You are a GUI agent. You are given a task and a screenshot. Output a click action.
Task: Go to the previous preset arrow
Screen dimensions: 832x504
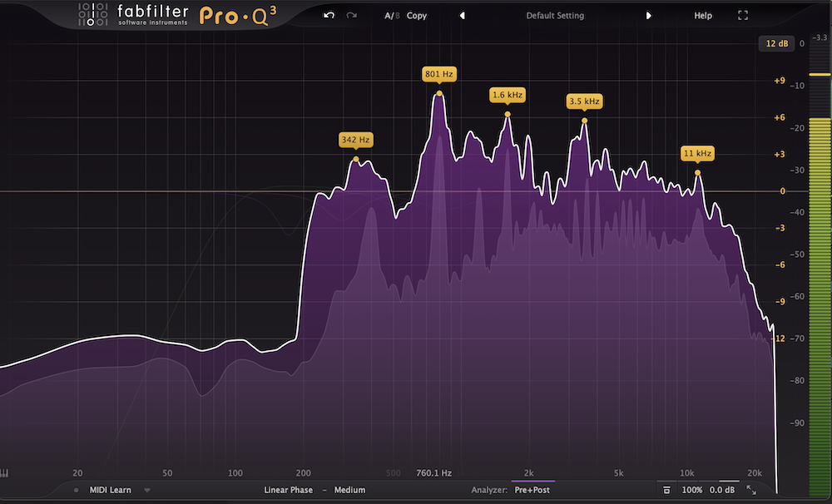462,15
